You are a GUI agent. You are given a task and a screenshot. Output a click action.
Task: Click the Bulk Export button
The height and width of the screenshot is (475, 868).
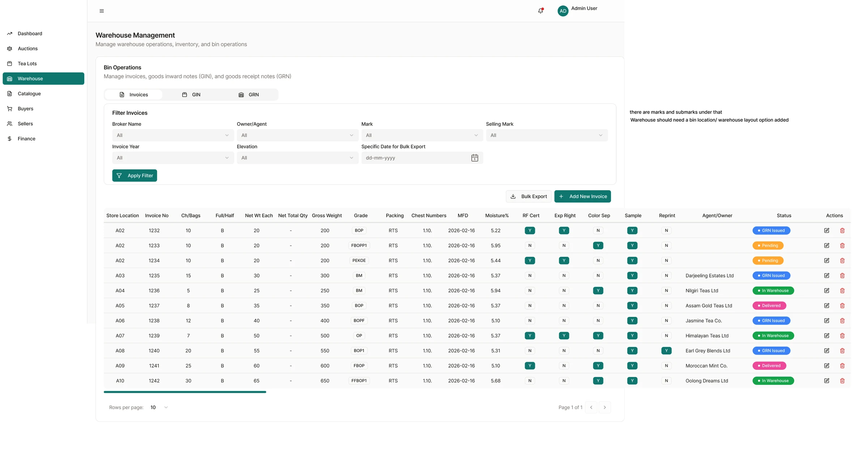(x=528, y=196)
